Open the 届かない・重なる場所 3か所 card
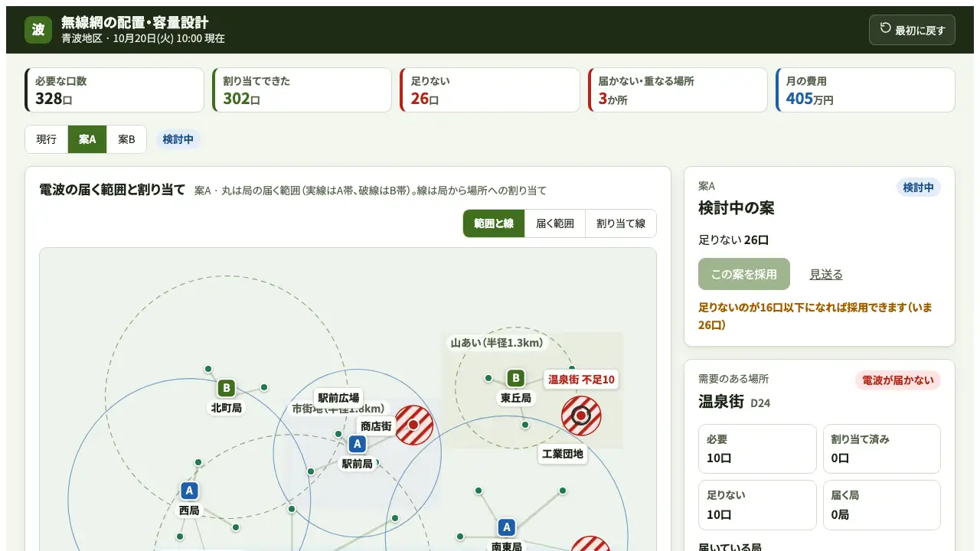Viewport: 980px width, 551px height. click(x=678, y=90)
